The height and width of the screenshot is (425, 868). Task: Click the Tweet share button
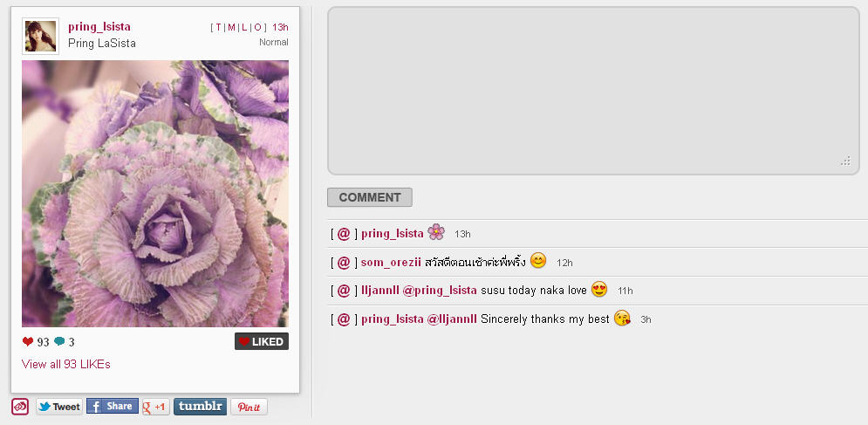tap(59, 407)
